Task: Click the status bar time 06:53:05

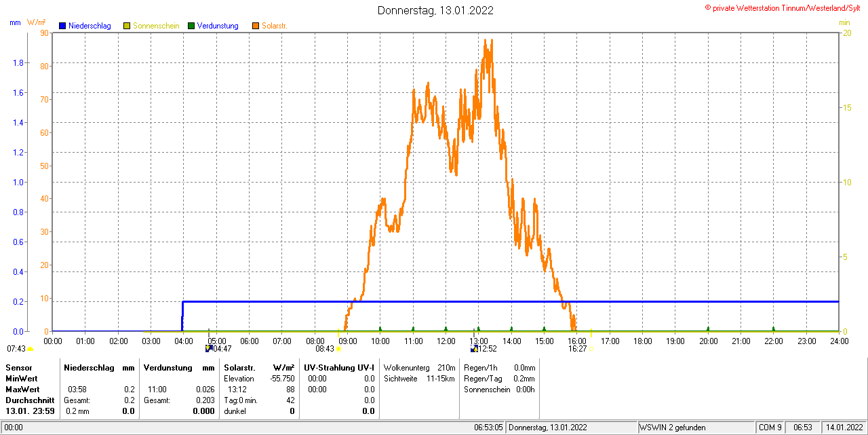Action: click(x=488, y=428)
